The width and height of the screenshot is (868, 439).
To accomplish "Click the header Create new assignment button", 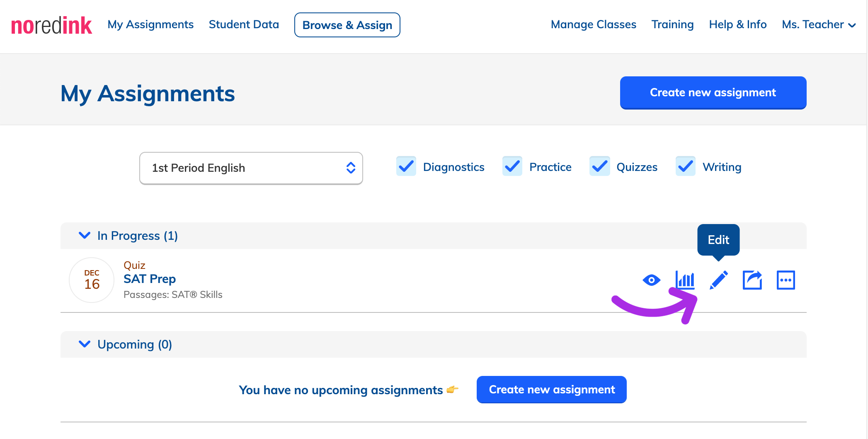I will [713, 93].
